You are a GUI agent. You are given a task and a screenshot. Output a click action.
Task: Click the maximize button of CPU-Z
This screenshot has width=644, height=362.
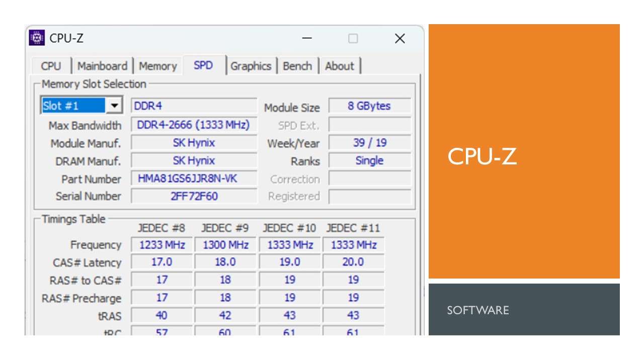pyautogui.click(x=353, y=38)
